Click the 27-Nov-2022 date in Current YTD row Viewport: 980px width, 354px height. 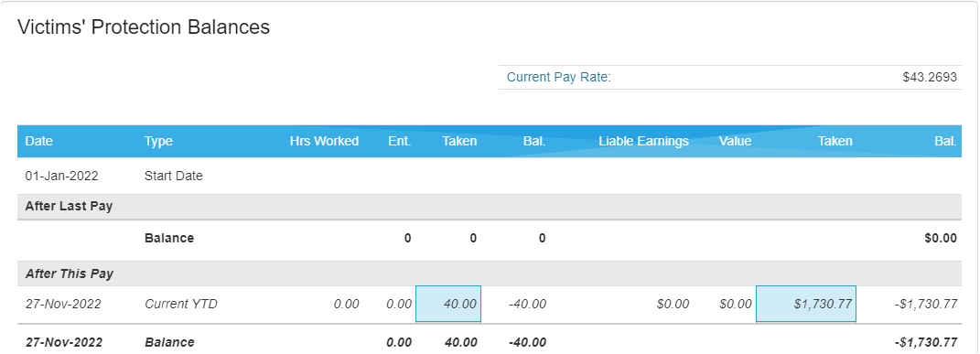pyautogui.click(x=62, y=304)
